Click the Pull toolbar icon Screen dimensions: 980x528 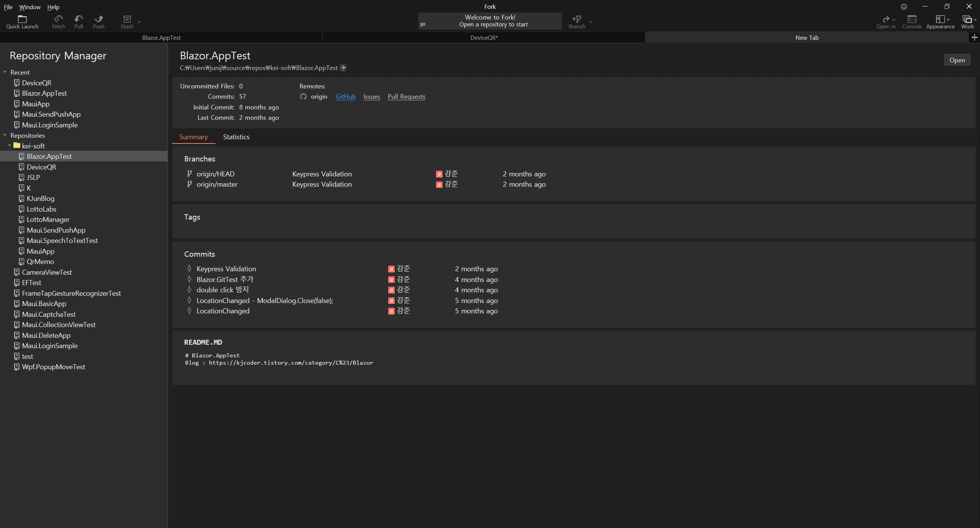point(78,19)
